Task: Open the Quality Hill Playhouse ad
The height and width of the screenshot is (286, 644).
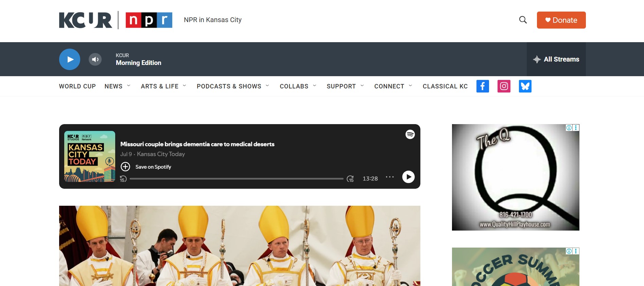Action: point(516,177)
